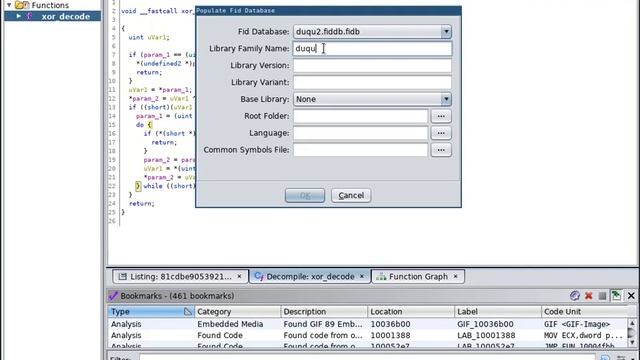Close the Listing tab
Viewport: 640px width, 360px height.
[240, 277]
